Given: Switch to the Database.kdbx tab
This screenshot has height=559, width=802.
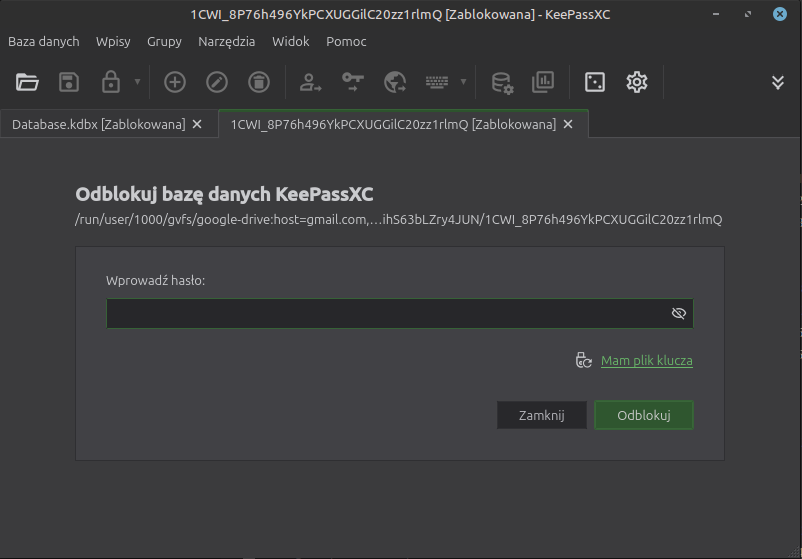Looking at the screenshot, I should tap(98, 124).
